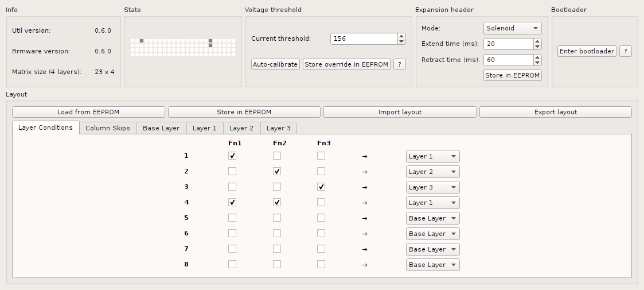Open the Mode dropdown set to Solenoid

[x=512, y=28]
